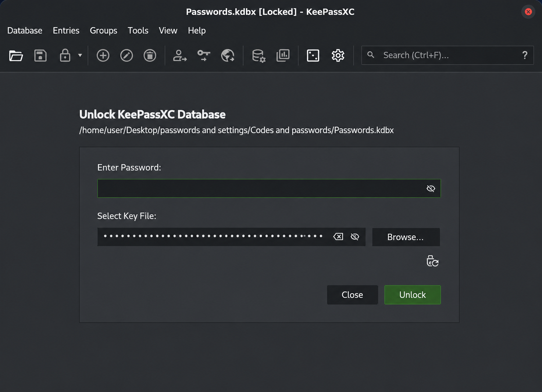Click the database path text
Viewport: 542px width, 392px height.
tap(236, 130)
